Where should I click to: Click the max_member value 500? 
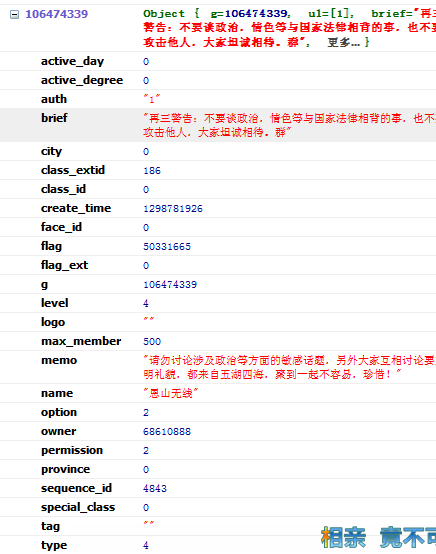[152, 342]
